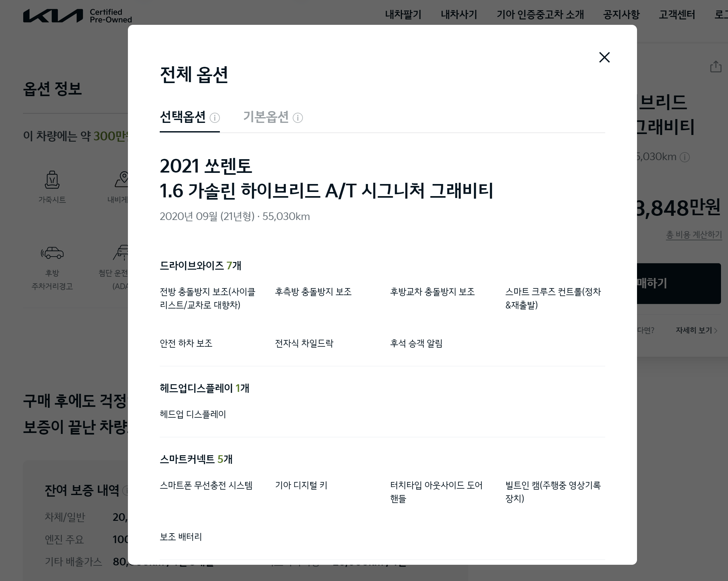Switch to the 기본옵션 tab

(266, 117)
